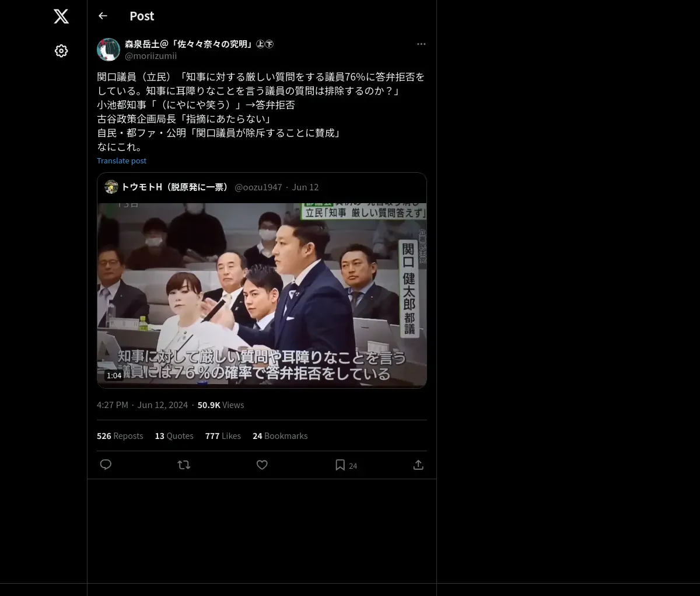This screenshot has height=596, width=700.
Task: Go back using the arrow icon
Action: 103,16
